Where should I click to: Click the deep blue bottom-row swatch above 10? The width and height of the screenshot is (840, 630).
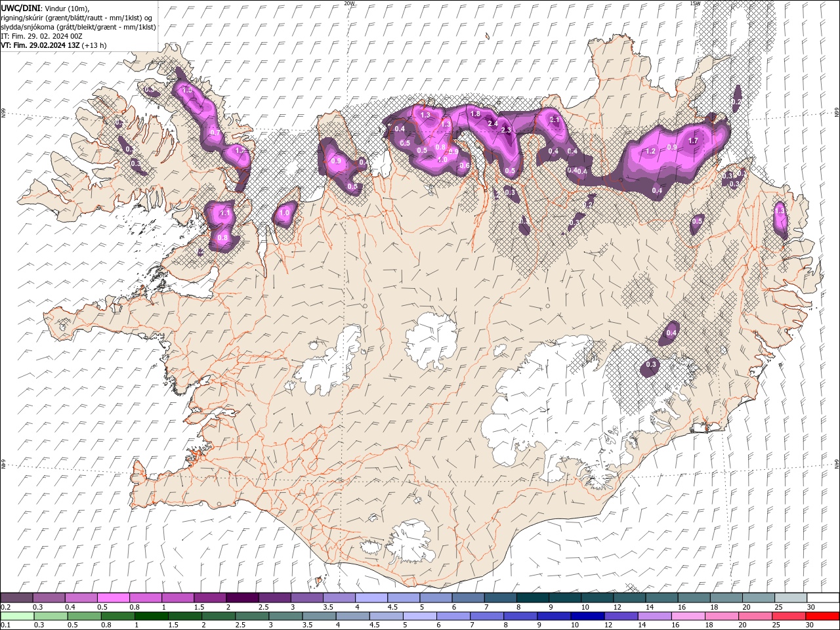click(x=587, y=616)
